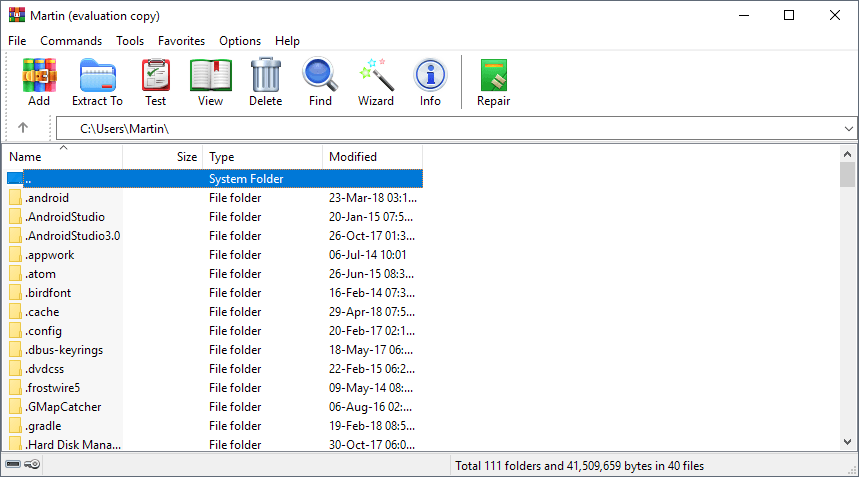Click the 29-Apr-18 modified date cell
This screenshot has height=477, width=859.
tap(371, 312)
